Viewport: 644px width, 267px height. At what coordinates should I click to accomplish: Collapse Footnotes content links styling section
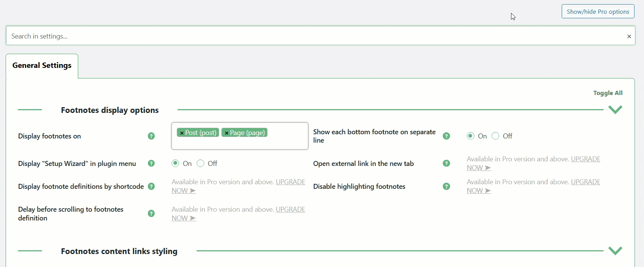pyautogui.click(x=615, y=251)
